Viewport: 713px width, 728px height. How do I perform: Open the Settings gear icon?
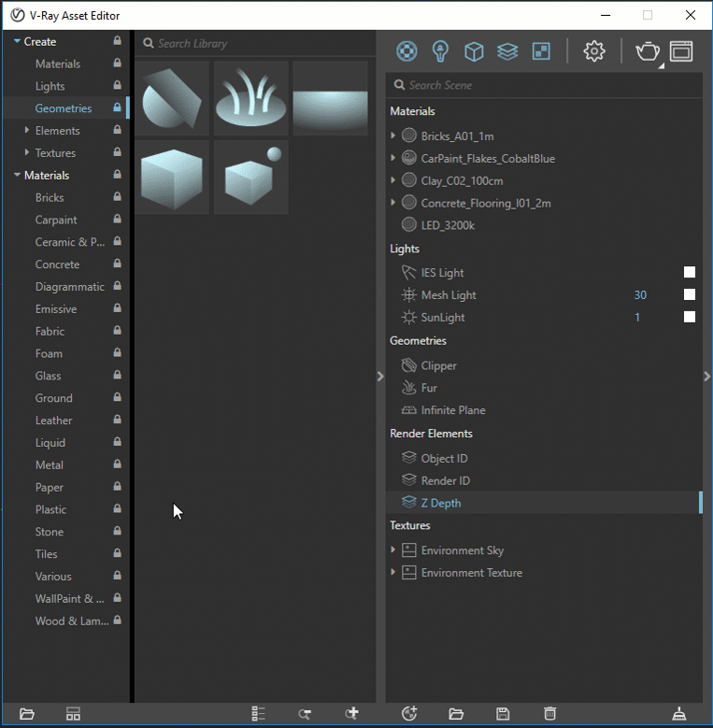point(594,51)
